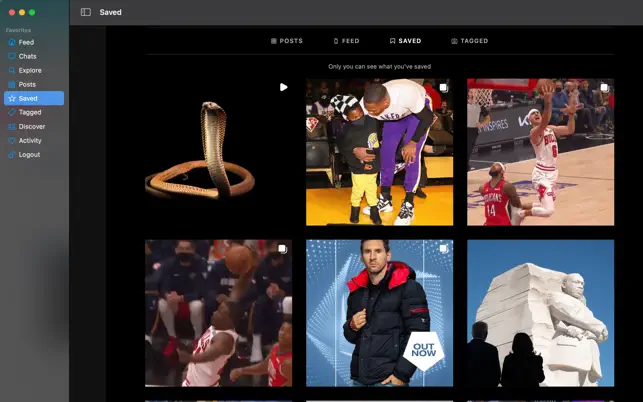
Task: Click the Discover people icon
Action: [x=12, y=126]
